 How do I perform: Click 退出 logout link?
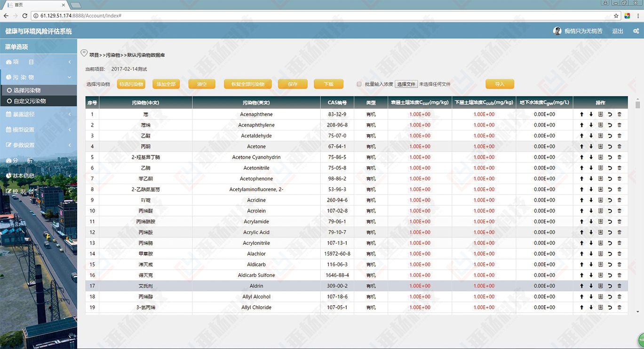(618, 31)
